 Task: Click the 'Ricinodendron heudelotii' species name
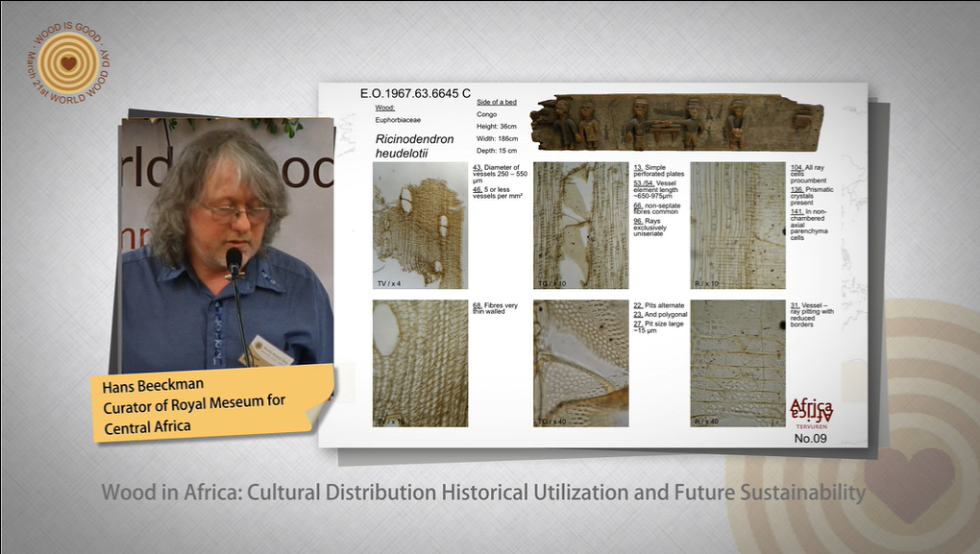pos(415,145)
